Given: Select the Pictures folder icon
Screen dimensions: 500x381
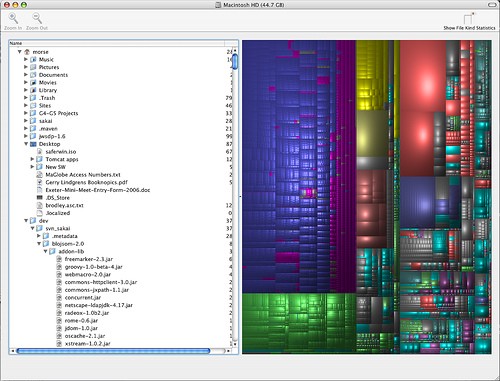Looking at the screenshot, I should [33, 67].
